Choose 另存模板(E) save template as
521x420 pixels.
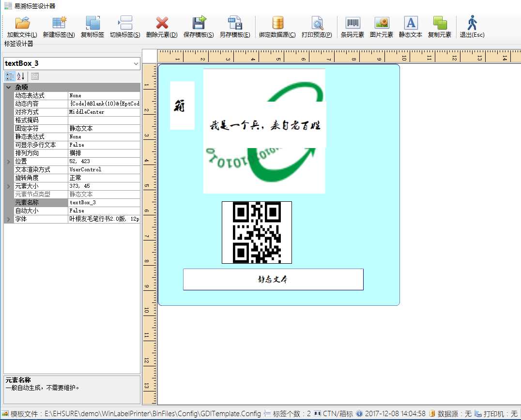pyautogui.click(x=235, y=27)
